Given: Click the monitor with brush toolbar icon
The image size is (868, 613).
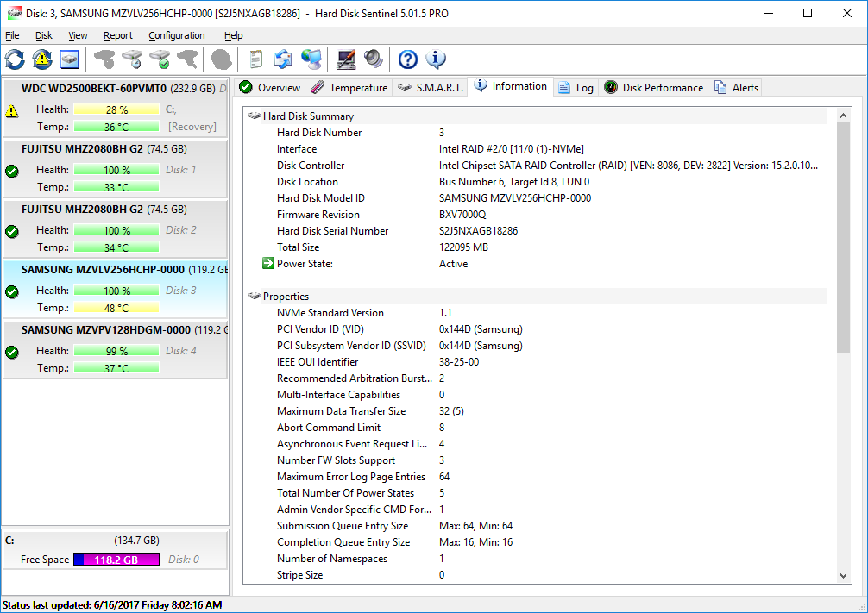Looking at the screenshot, I should (x=346, y=59).
